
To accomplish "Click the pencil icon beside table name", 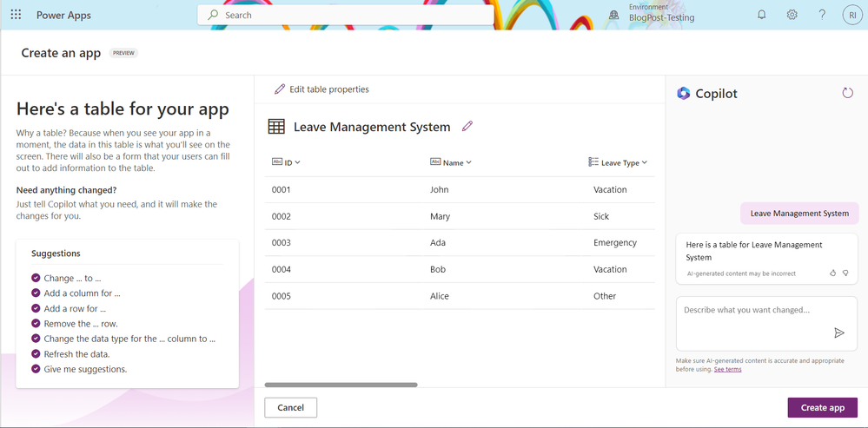I will 467,127.
